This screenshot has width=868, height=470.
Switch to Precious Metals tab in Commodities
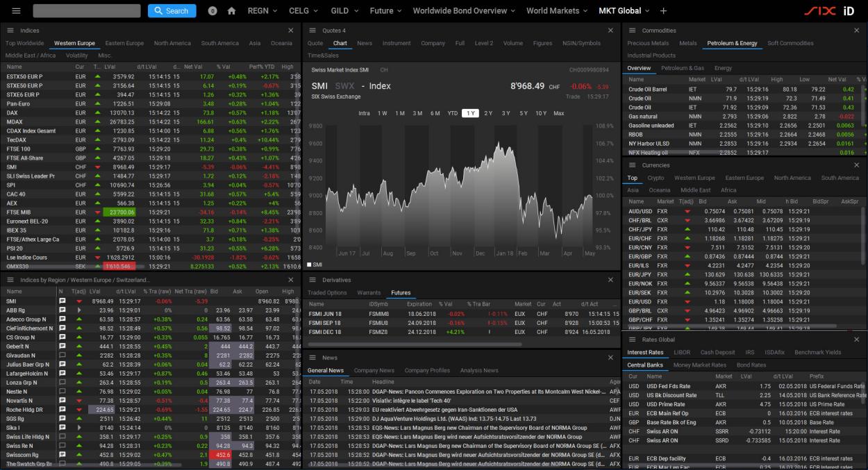(x=649, y=43)
